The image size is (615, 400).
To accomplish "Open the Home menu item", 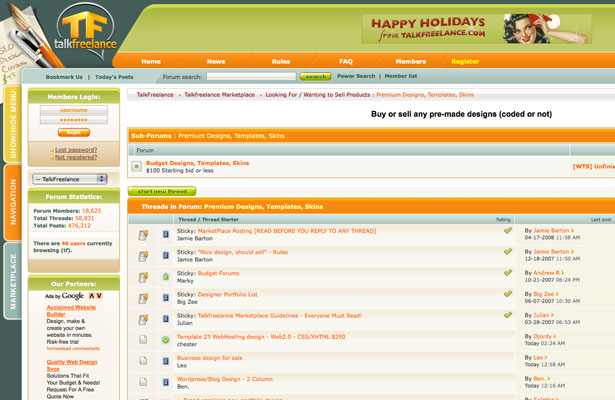I will 151,62.
